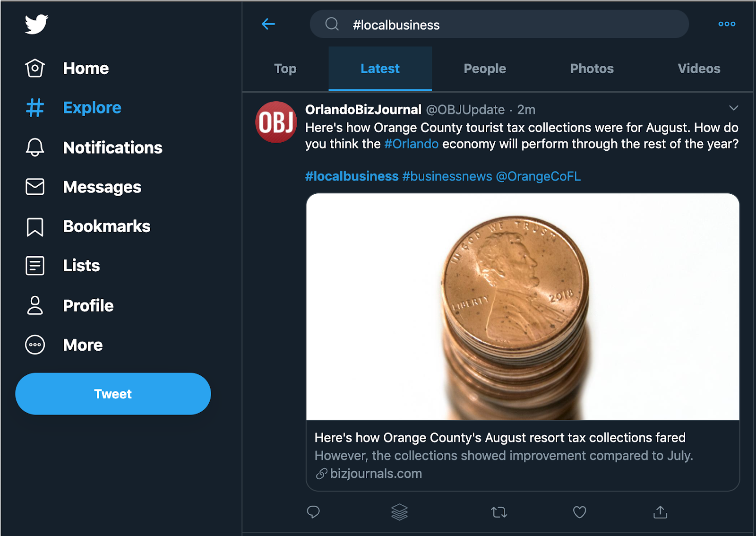Screen dimensions: 756x536
Task: Click the back arrow icon
Action: pyautogui.click(x=268, y=24)
